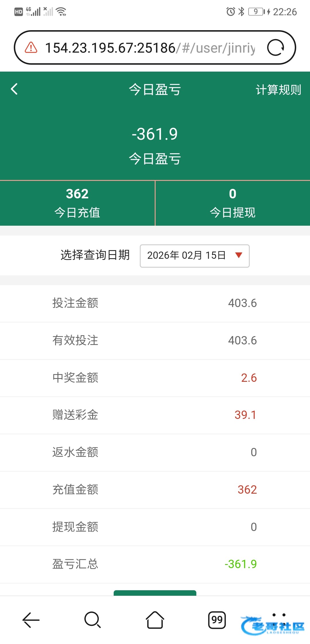Open the tab switcher showing 99
The image size is (310, 644).
[217, 620]
